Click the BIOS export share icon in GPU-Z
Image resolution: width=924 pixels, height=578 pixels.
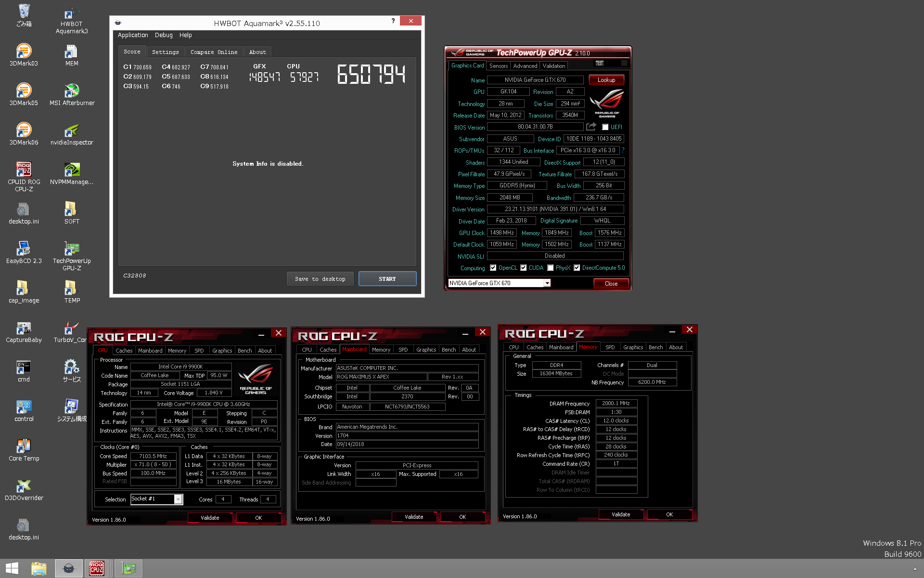[591, 127]
